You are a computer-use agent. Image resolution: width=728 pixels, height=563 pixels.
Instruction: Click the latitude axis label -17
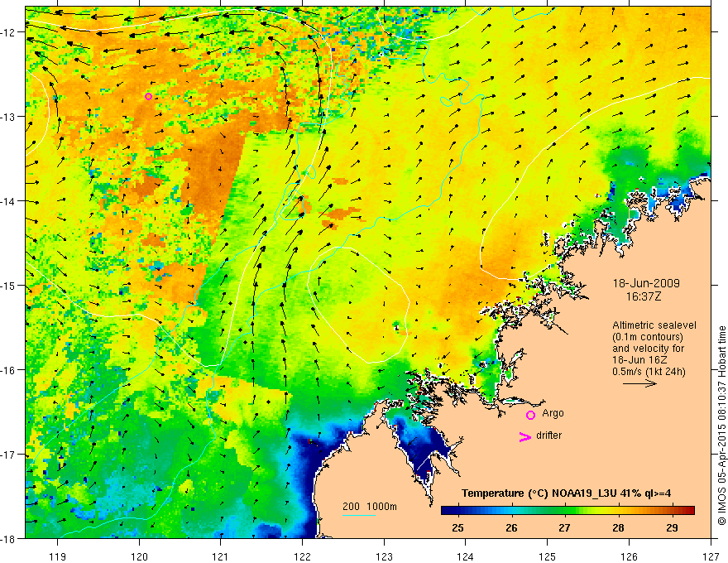click(9, 454)
